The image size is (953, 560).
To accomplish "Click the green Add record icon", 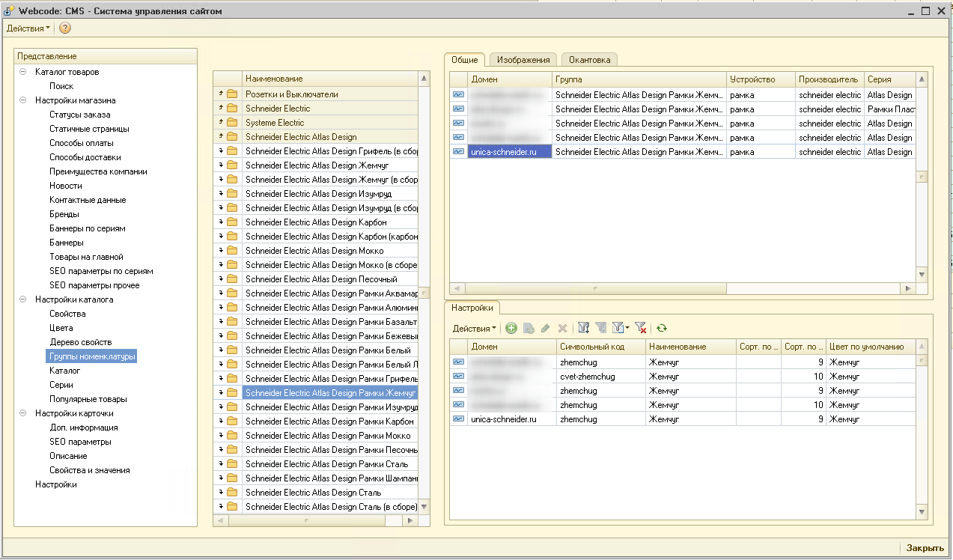I will (x=511, y=328).
